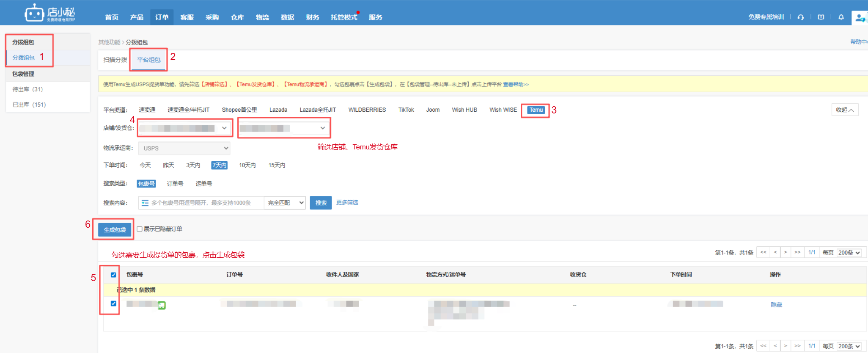Click the 店小秘 robot logo
The image size is (868, 353).
(x=50, y=13)
